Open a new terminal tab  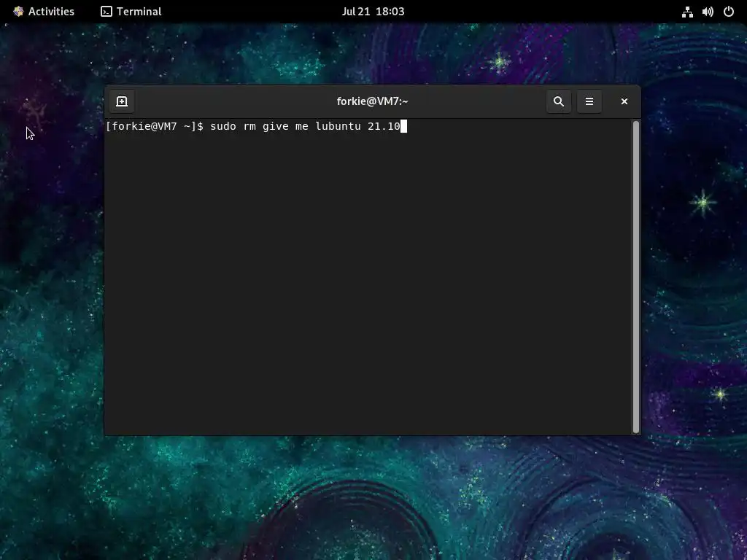click(122, 101)
